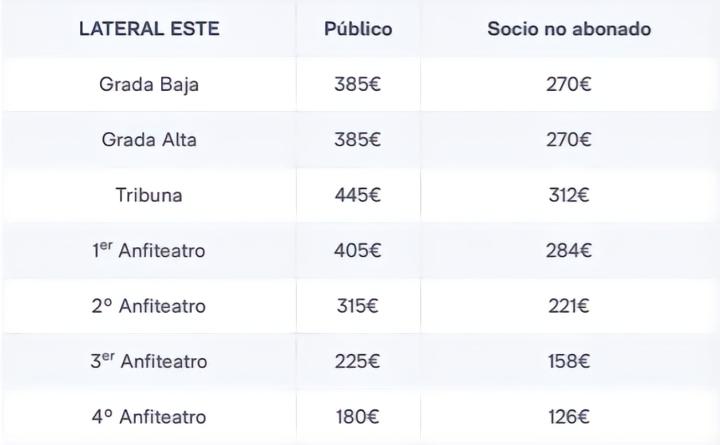The height and width of the screenshot is (445, 720).
Task: Click the 1er Anfiteatro row label
Action: (149, 251)
